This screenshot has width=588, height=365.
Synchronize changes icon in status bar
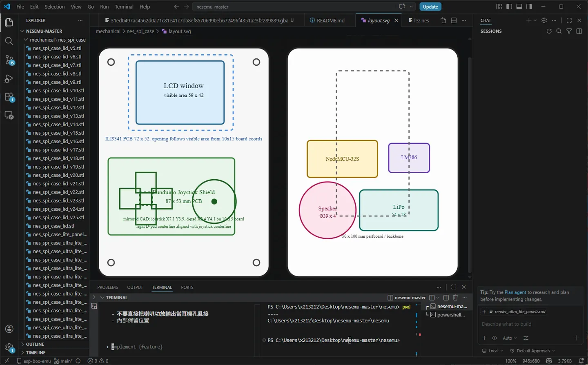78,361
